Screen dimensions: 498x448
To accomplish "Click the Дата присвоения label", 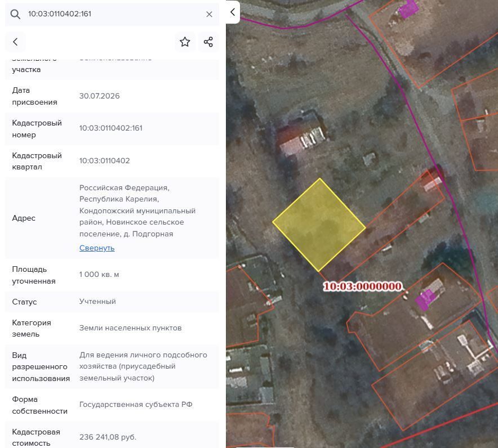I will click(x=34, y=96).
